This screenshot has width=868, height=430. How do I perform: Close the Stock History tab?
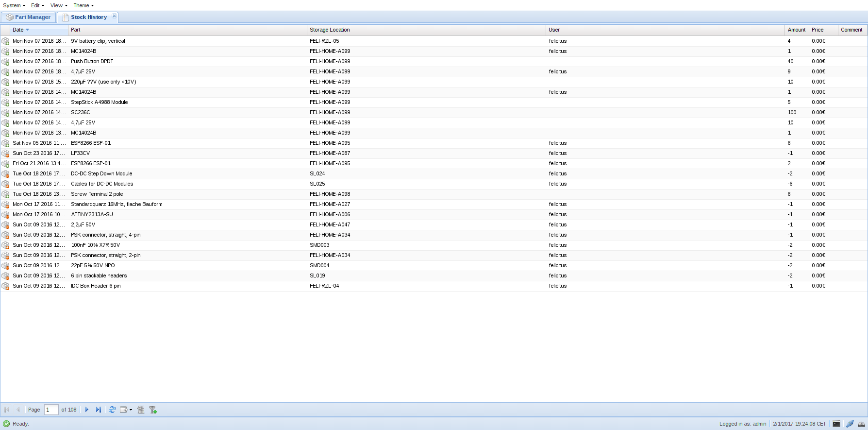tap(114, 16)
